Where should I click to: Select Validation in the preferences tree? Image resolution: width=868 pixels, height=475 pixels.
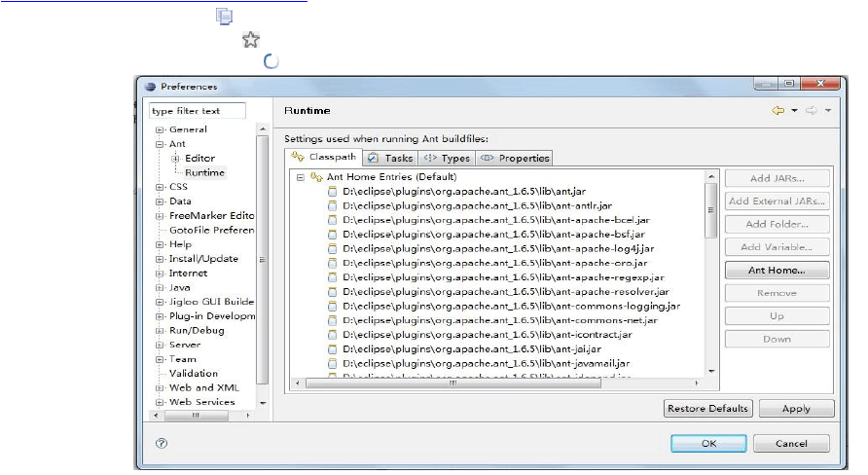194,374
